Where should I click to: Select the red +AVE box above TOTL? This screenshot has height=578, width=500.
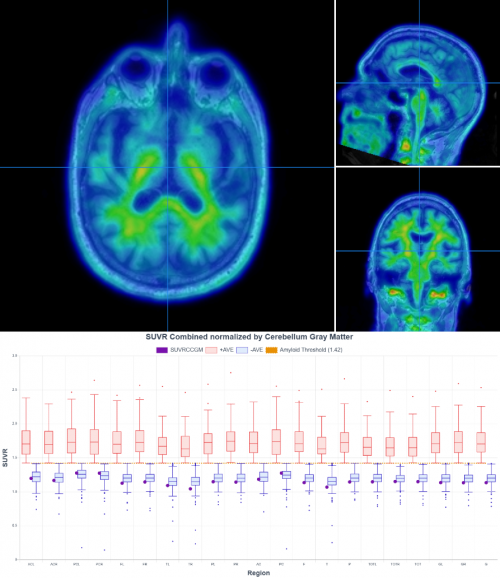pos(367,446)
